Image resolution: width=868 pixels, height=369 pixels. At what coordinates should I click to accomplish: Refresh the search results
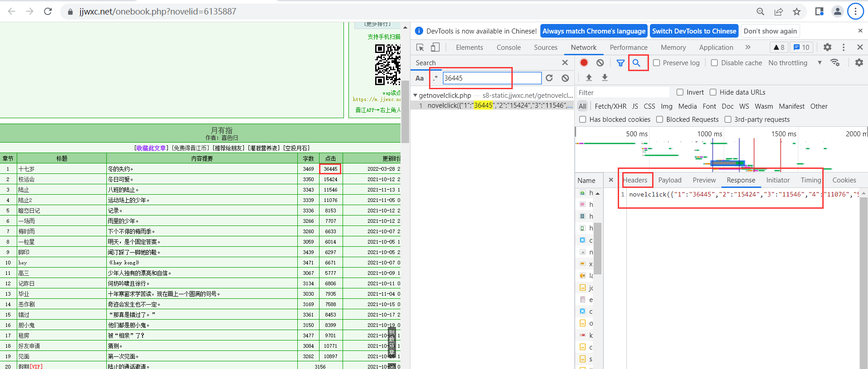549,78
